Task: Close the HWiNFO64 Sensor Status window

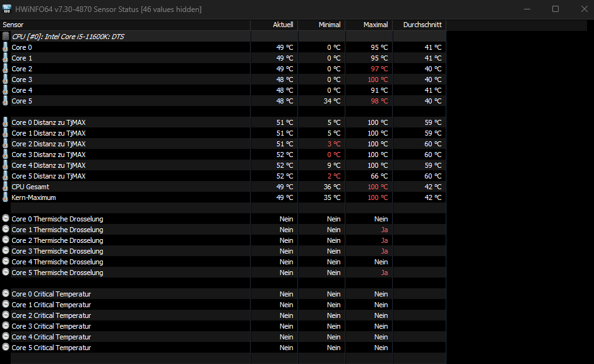Action: pyautogui.click(x=584, y=9)
